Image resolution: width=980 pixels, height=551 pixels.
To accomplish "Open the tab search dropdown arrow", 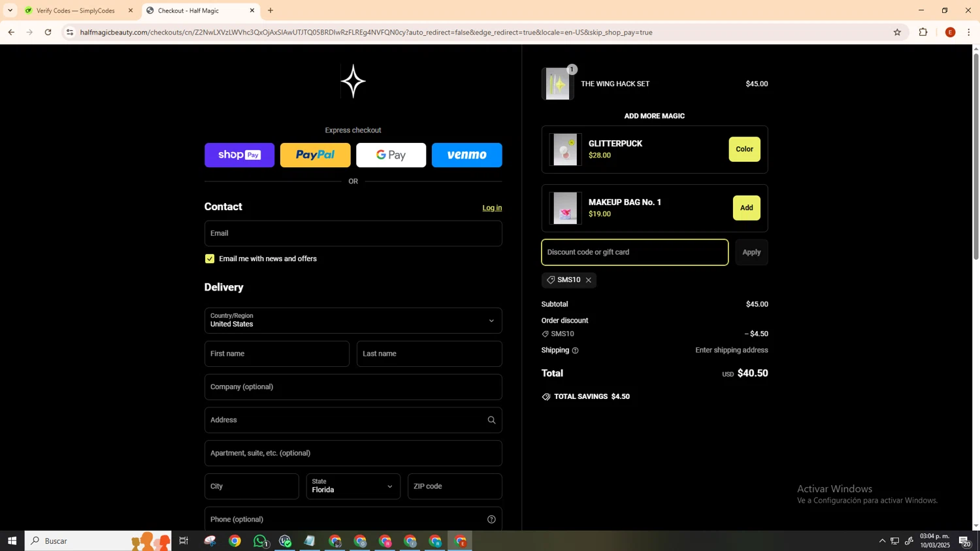I will (10, 10).
